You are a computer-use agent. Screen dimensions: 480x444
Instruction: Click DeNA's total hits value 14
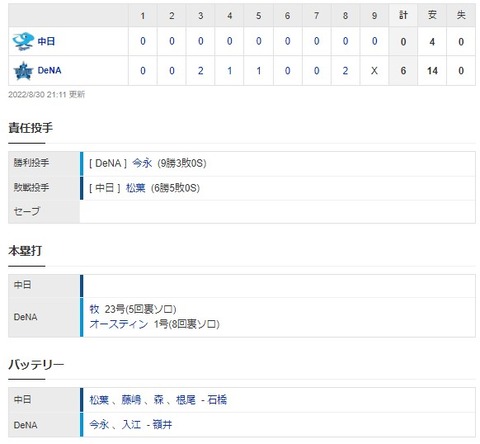point(432,71)
